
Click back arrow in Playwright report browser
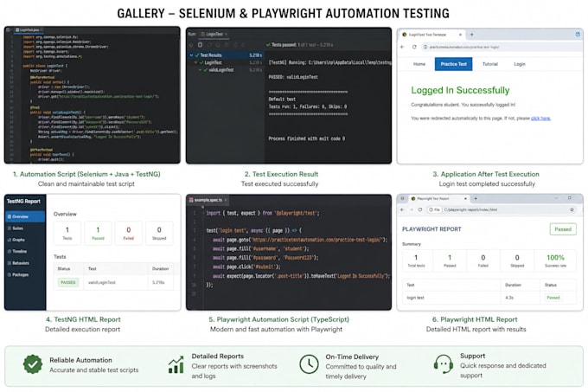402,209
